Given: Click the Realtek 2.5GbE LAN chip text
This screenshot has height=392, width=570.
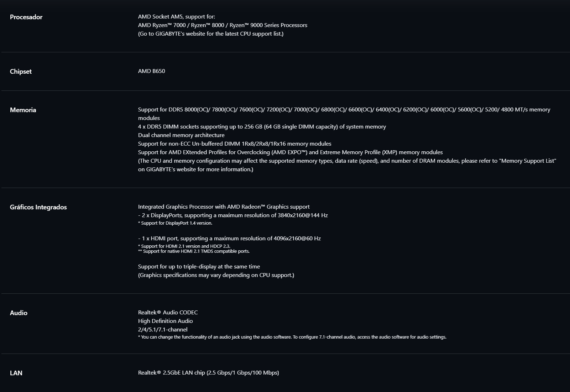Looking at the screenshot, I should pos(208,373).
